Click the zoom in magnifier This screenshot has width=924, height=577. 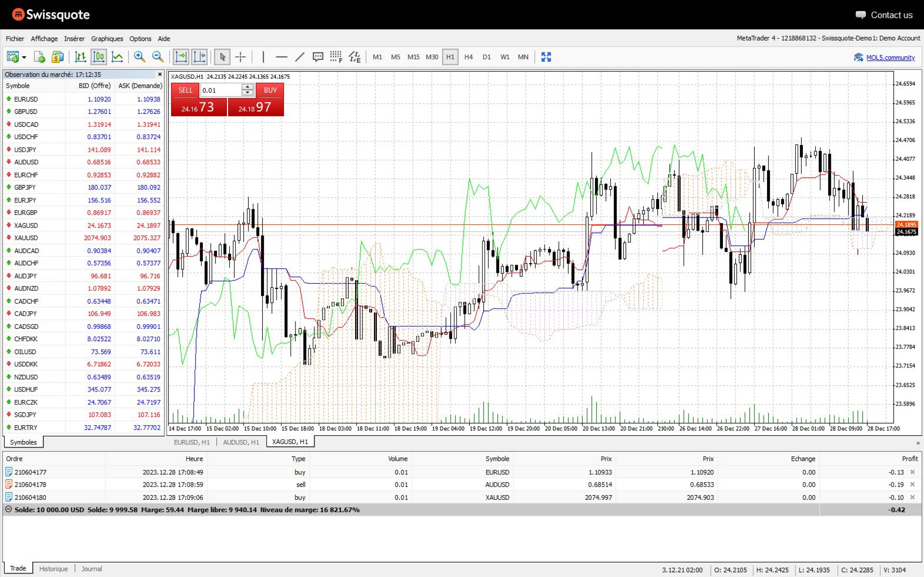139,57
